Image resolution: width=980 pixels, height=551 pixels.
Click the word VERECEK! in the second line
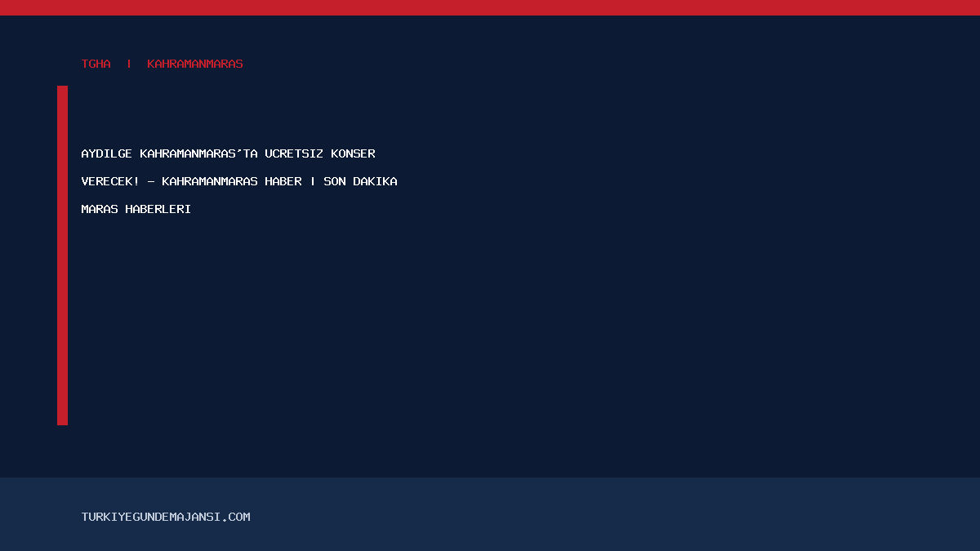pyautogui.click(x=110, y=181)
